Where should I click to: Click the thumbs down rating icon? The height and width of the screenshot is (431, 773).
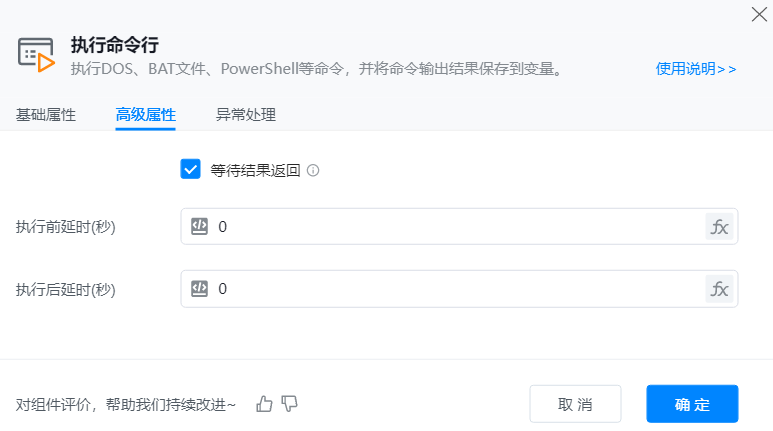(290, 404)
